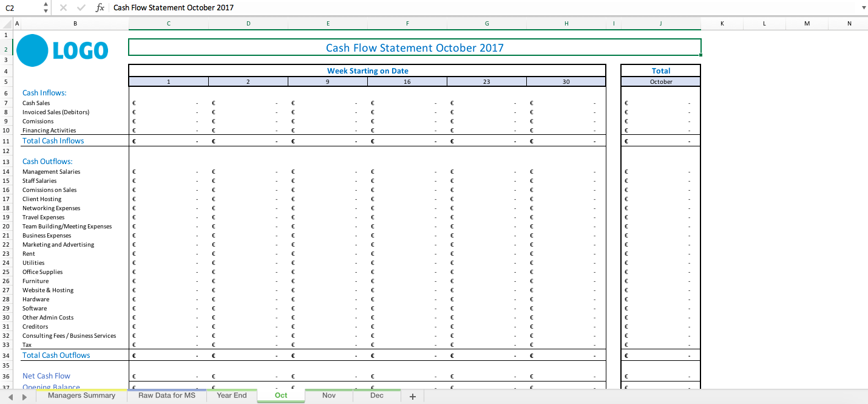Open the Raw Data for MS sheet

click(x=166, y=395)
